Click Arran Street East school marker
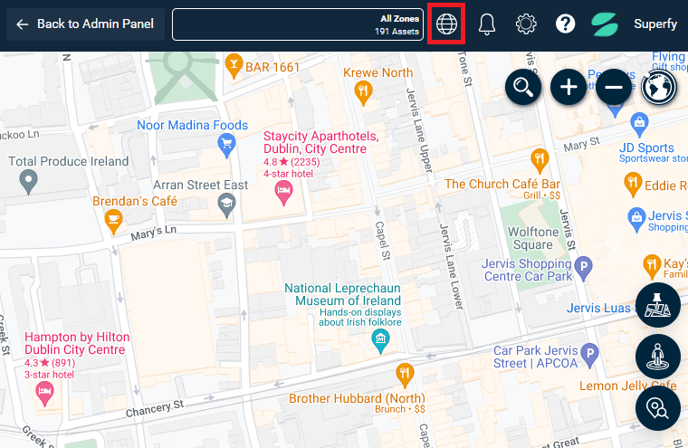The image size is (688, 448). tap(226, 205)
